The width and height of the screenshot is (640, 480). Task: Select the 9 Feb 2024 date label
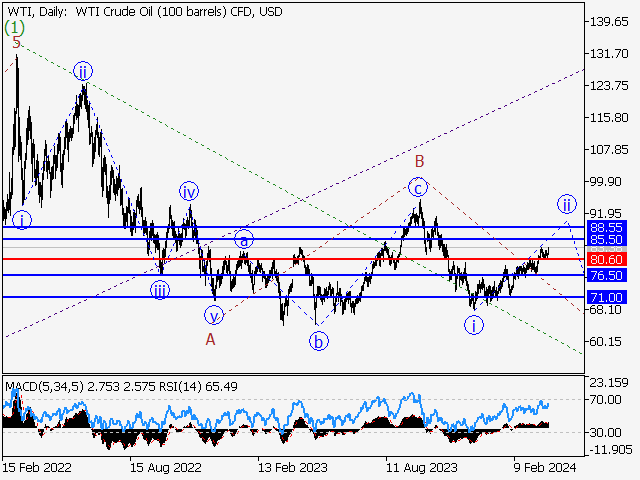[545, 467]
